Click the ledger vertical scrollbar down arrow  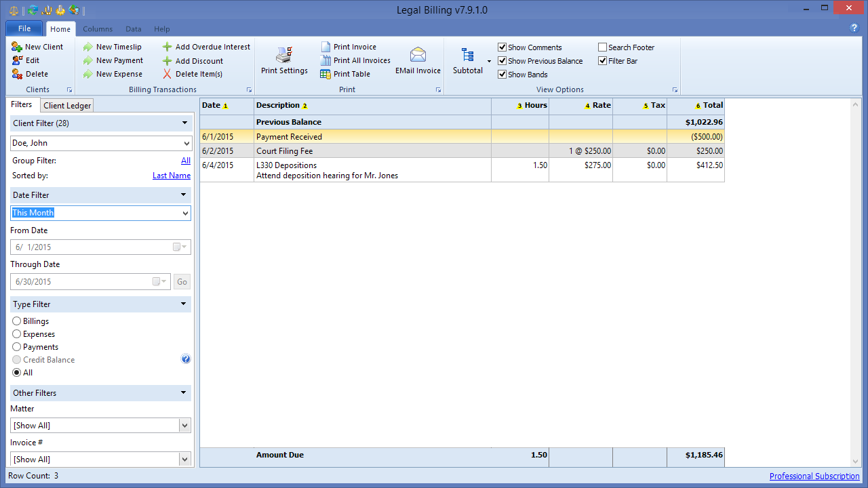click(x=855, y=461)
